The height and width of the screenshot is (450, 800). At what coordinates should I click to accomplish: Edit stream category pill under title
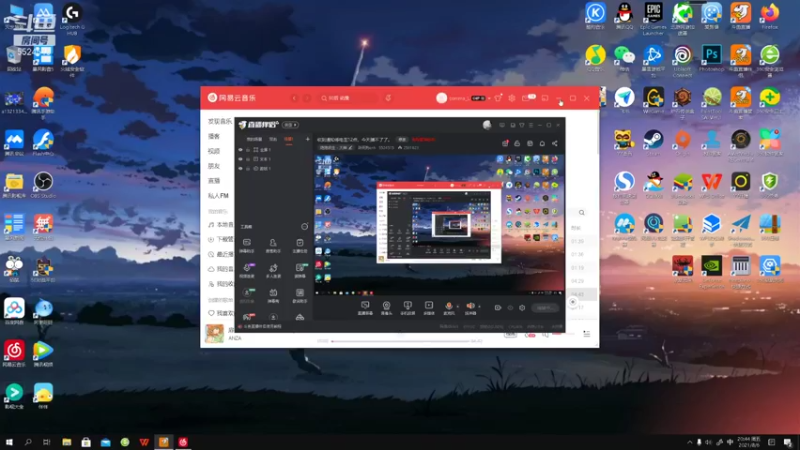click(336, 147)
